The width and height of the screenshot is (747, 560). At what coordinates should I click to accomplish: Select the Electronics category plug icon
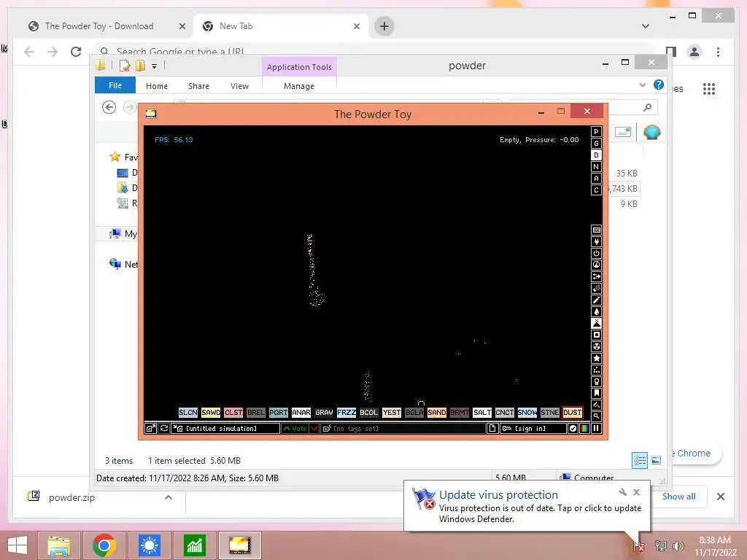pyautogui.click(x=596, y=242)
